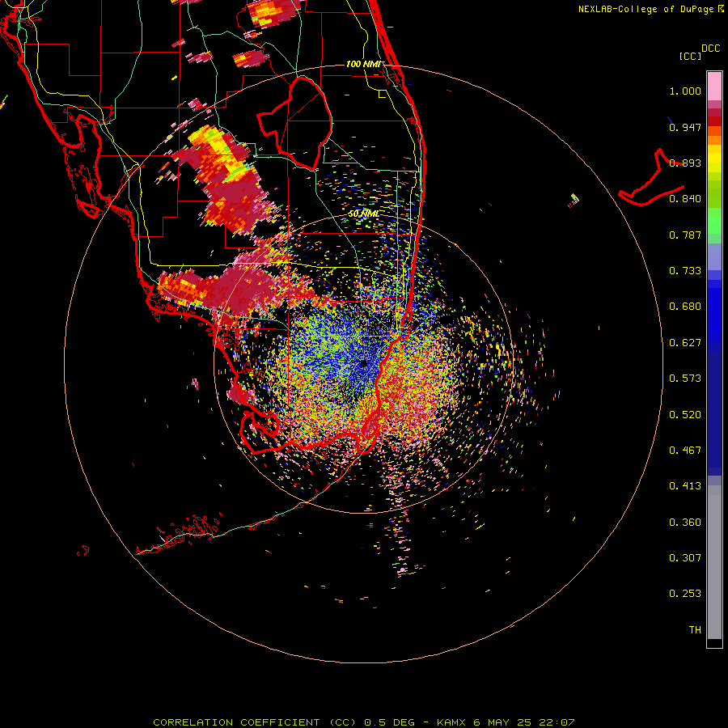Image resolution: width=728 pixels, height=728 pixels.
Task: Click the black radar site dot
Action: (x=363, y=363)
